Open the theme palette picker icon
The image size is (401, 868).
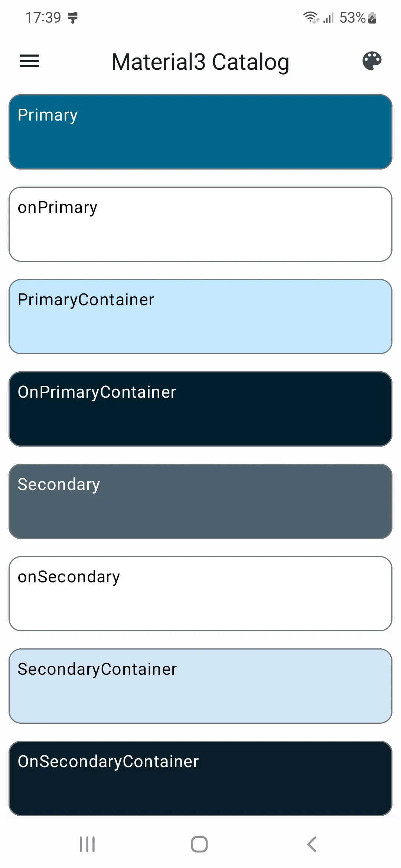click(x=372, y=61)
